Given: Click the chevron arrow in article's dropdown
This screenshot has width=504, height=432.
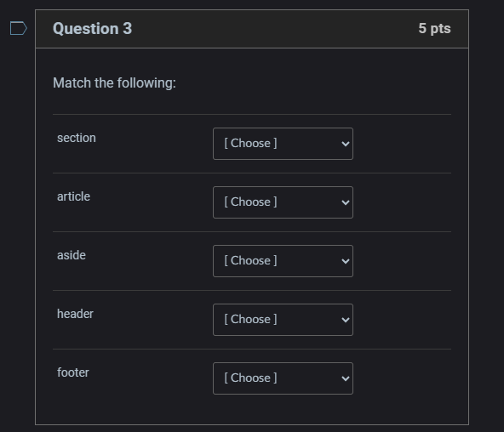Looking at the screenshot, I should click(x=346, y=202).
